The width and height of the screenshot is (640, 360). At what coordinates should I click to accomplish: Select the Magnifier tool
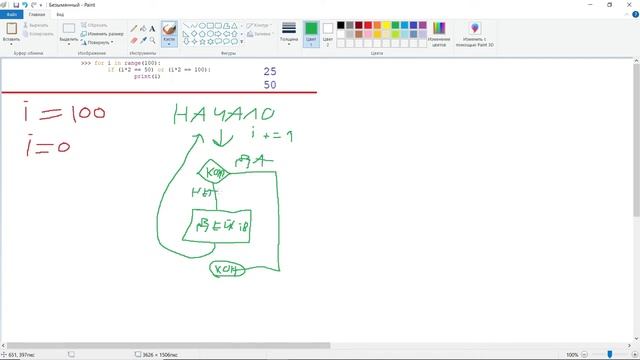click(x=152, y=40)
